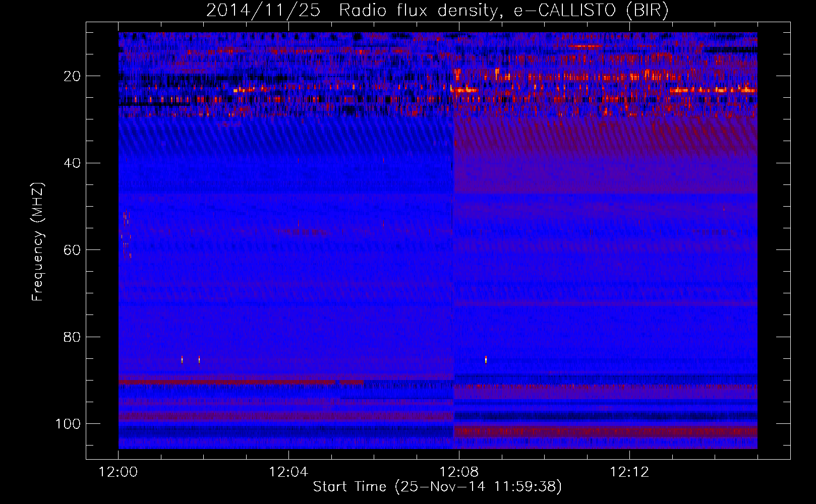Select the 12:12 time axis label
The height and width of the screenshot is (504, 816).
[629, 472]
